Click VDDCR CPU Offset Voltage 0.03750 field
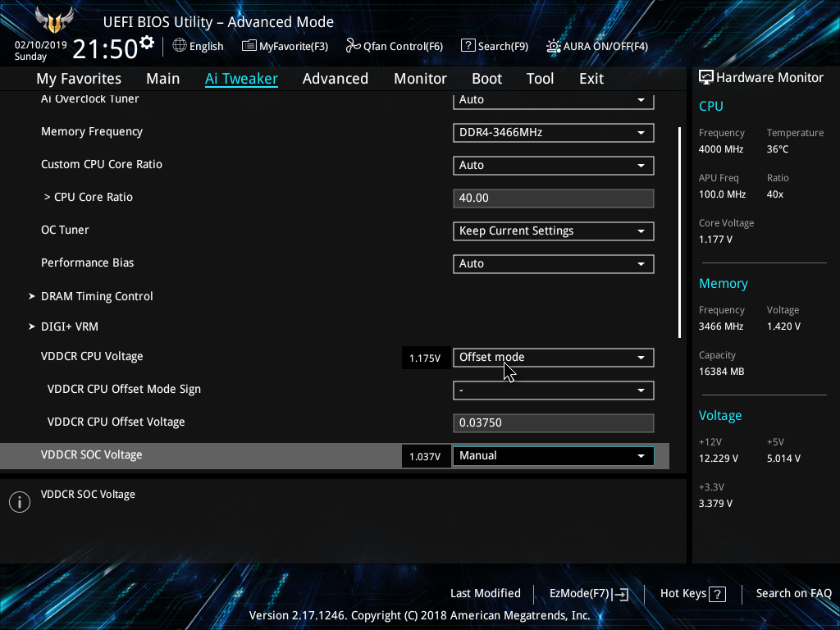 tap(554, 422)
